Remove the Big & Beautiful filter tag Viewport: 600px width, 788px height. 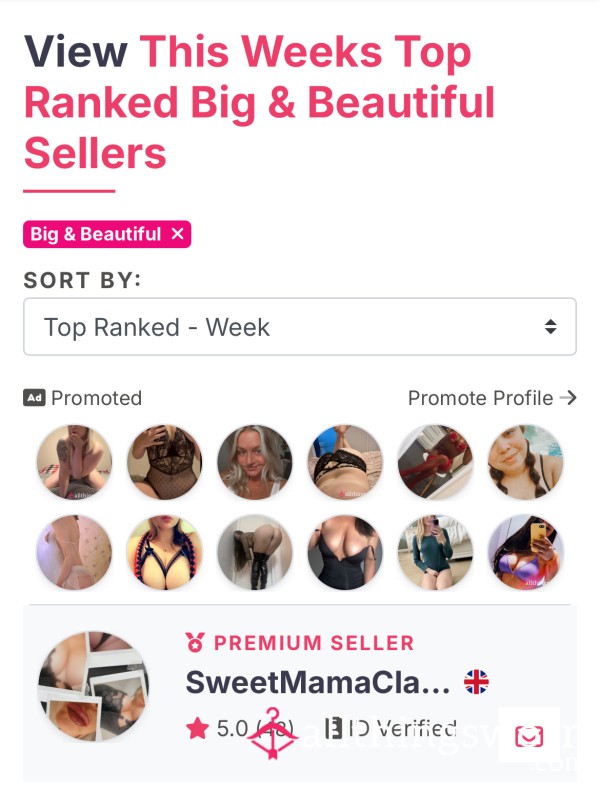(177, 234)
